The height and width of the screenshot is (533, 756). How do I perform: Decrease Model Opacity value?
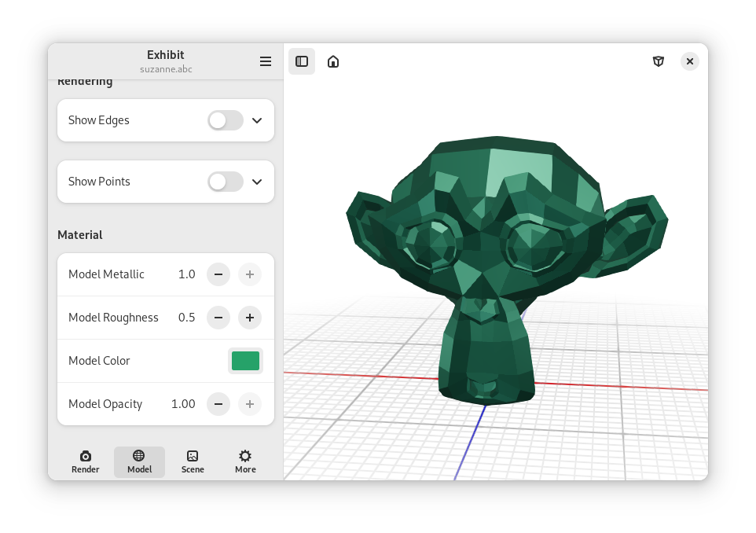(x=218, y=404)
